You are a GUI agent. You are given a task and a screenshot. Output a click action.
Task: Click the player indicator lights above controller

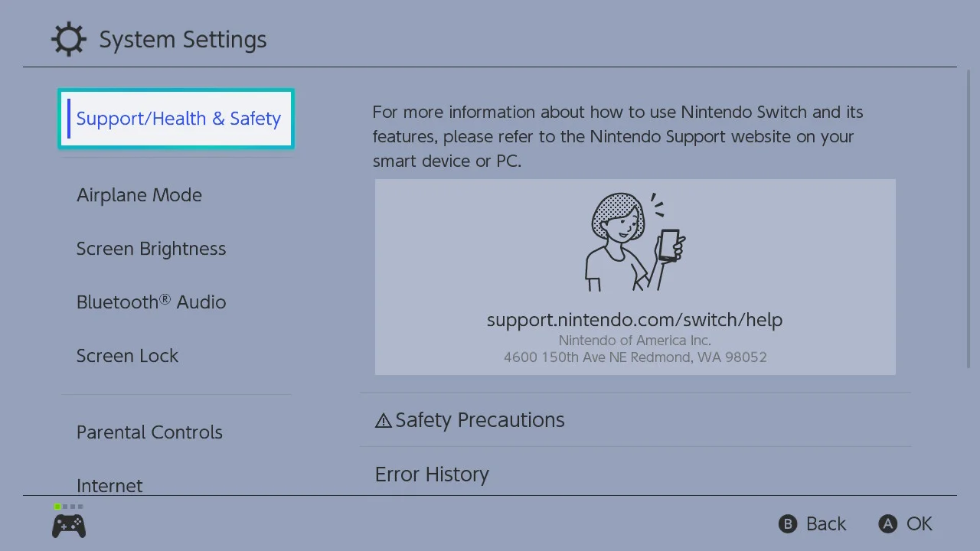click(x=69, y=507)
